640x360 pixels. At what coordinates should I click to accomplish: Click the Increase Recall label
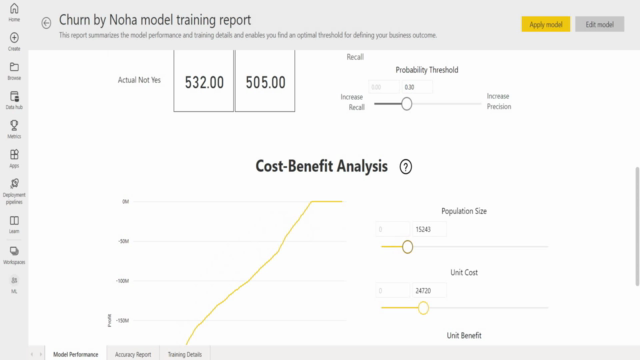352,102
